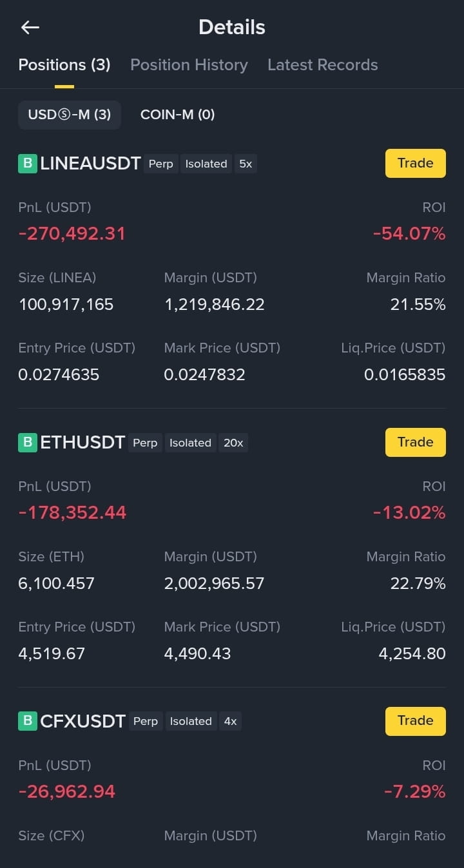Image resolution: width=464 pixels, height=868 pixels.
Task: Tap Trade button for ETHUSDT
Action: [416, 442]
